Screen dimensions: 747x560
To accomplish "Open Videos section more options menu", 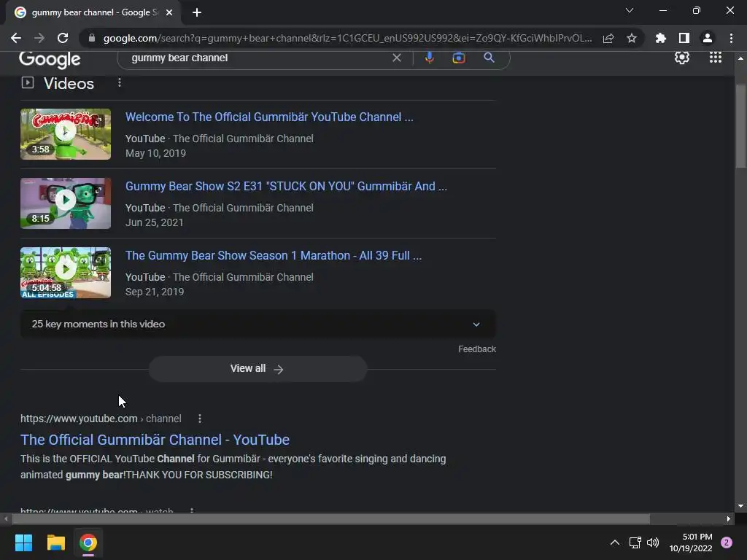I will 120,83.
